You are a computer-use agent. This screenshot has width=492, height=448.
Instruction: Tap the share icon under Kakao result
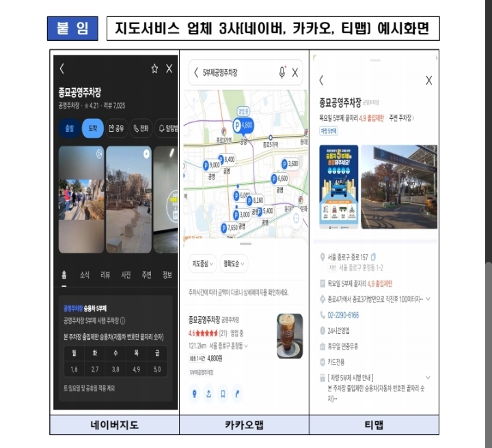[208, 393]
